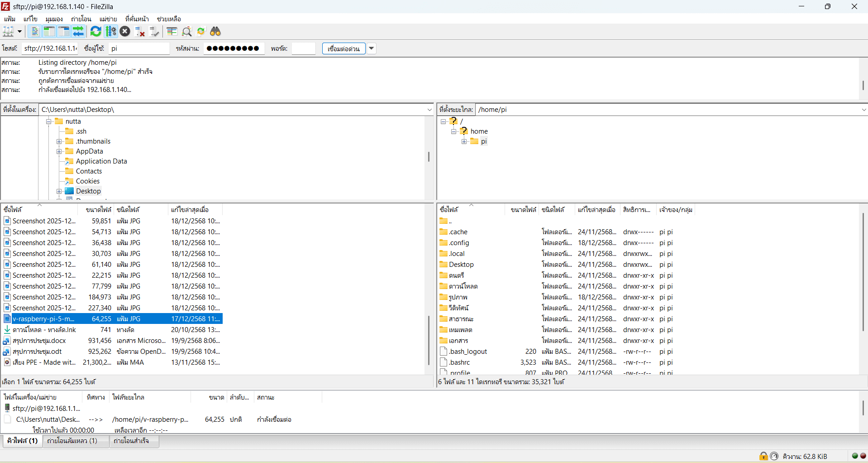Focus the password field

click(234, 48)
